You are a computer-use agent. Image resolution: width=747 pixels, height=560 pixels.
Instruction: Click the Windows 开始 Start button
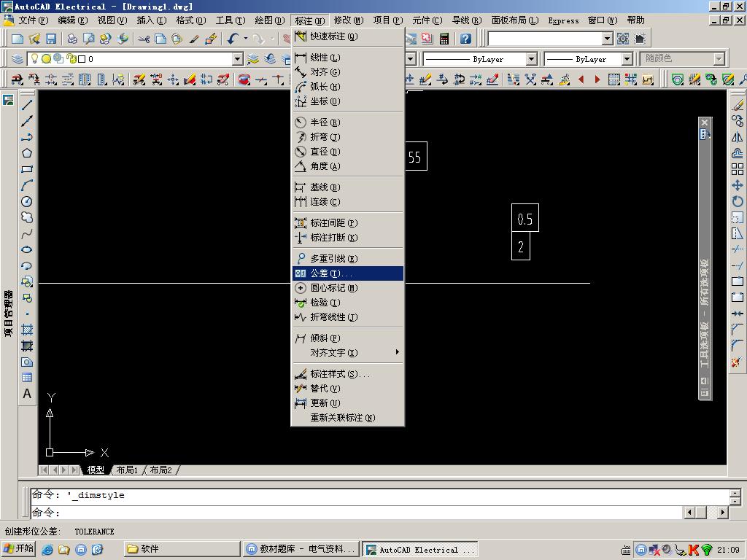tap(19, 549)
